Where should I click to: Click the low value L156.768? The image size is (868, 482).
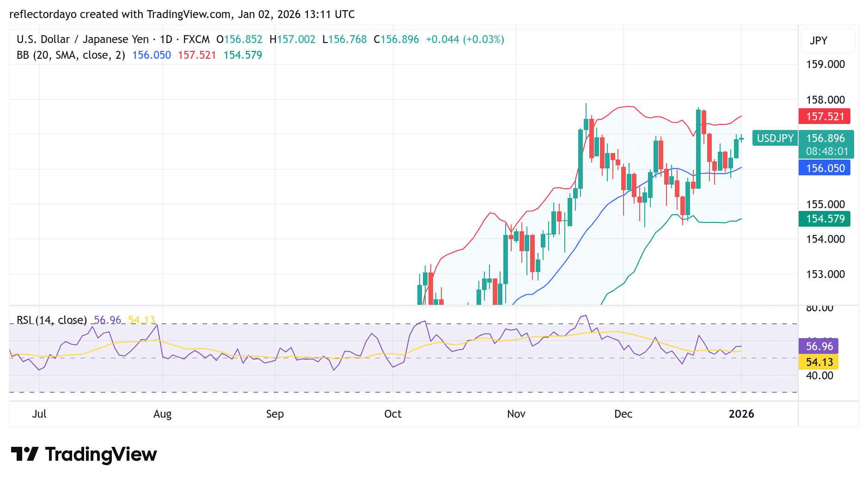click(345, 39)
